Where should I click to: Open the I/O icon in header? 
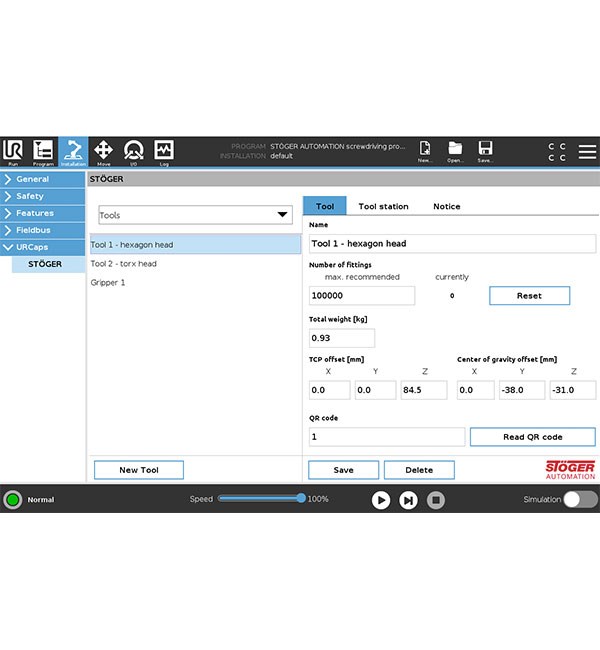click(x=134, y=152)
